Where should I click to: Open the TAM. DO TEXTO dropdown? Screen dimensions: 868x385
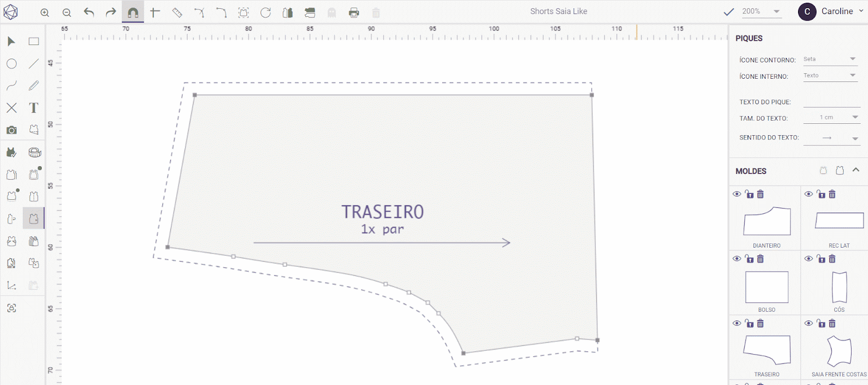832,117
